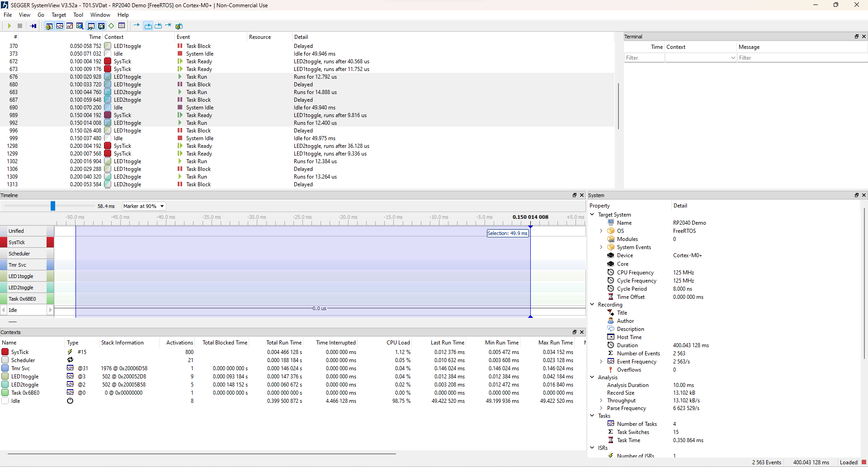Image resolution: width=868 pixels, height=467 pixels.
Task: Expand the System Events tree node
Action: click(601, 247)
